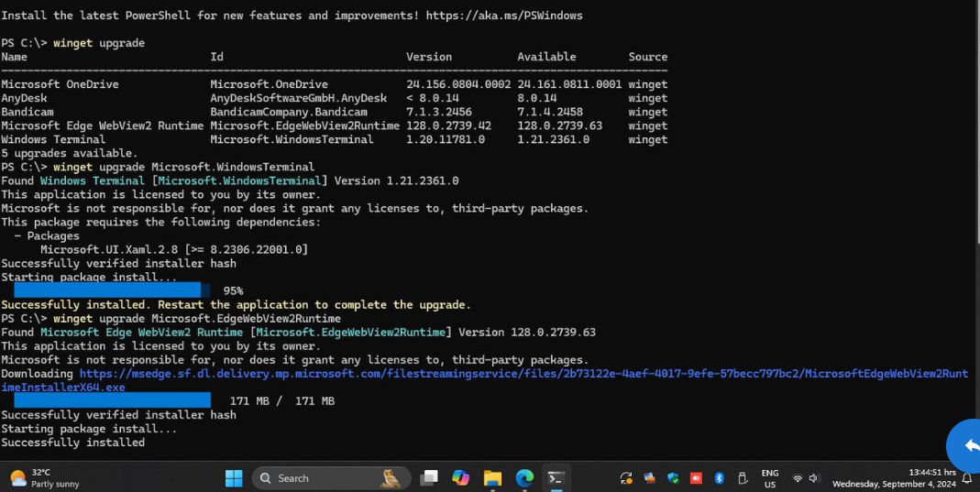Image resolution: width=980 pixels, height=492 pixels.
Task: Open Task View from the taskbar
Action: [429, 478]
